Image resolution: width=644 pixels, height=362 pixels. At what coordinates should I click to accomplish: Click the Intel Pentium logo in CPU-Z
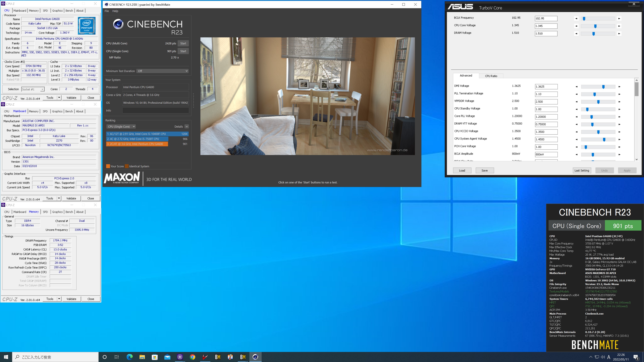click(87, 25)
